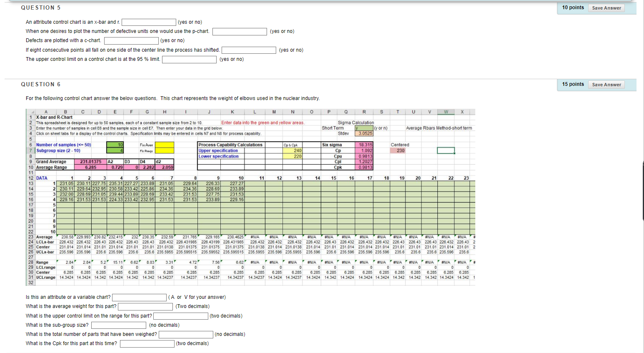Click answer field for upper control limit 95% question
The width and height of the screenshot is (644, 353).
189,59
